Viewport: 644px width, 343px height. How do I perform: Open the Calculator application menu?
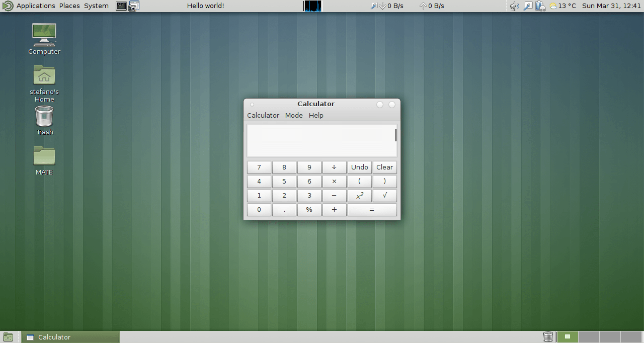pos(263,115)
